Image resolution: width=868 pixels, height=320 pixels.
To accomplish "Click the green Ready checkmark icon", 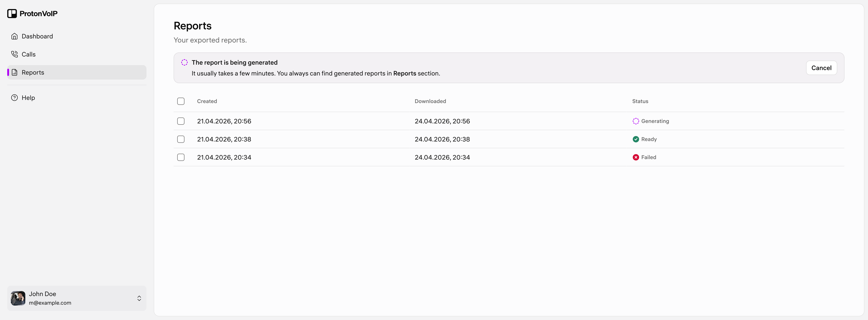I will coord(635,139).
